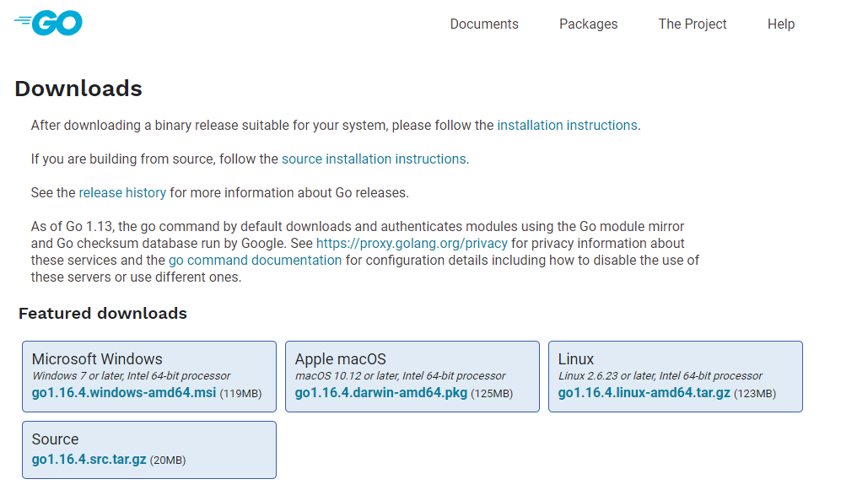The image size is (868, 490).
Task: Click the (123MB) file size text
Action: point(755,394)
